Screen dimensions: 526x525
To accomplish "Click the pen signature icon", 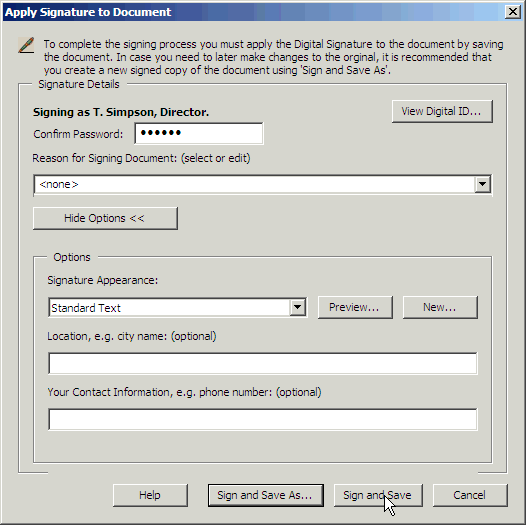I will (x=26, y=45).
